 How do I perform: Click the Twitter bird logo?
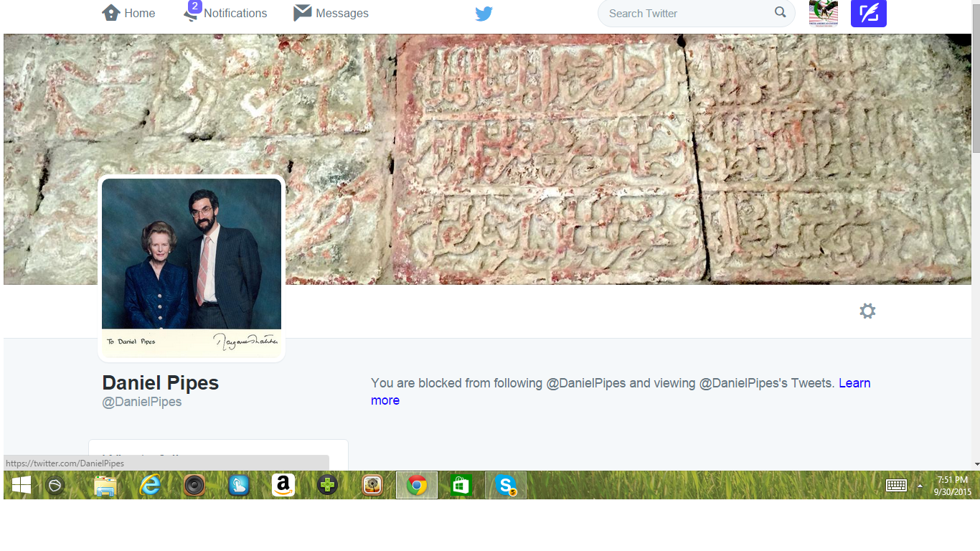pos(484,14)
